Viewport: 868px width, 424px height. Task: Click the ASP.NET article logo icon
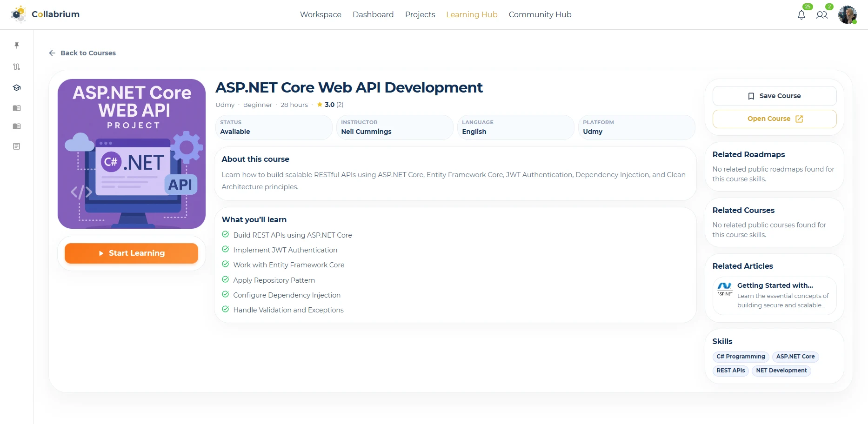[x=725, y=289]
